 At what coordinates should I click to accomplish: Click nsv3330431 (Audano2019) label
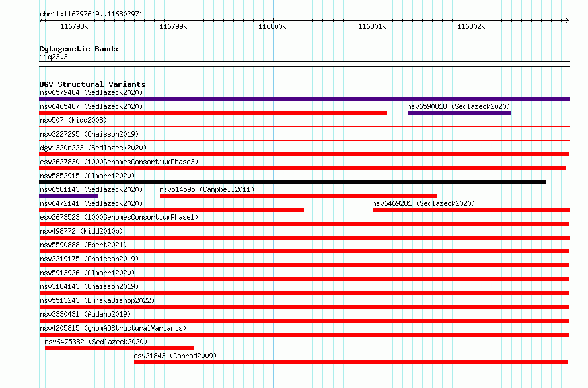(x=85, y=314)
